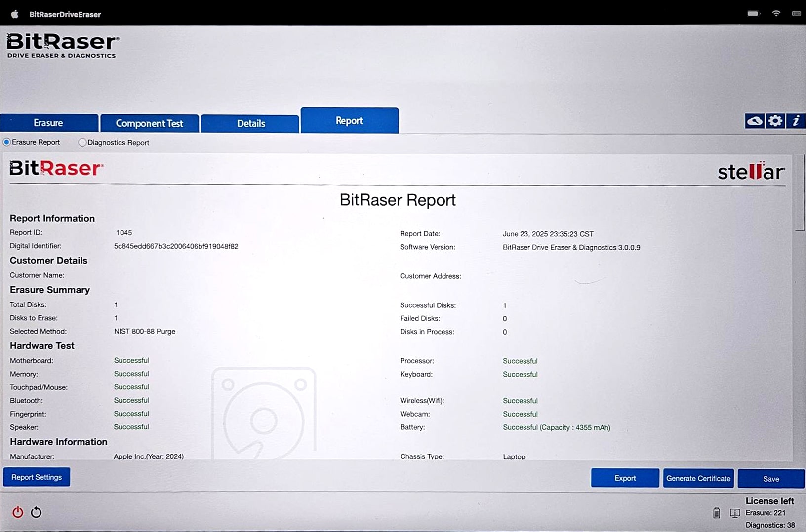Open the Apple menu

point(15,14)
